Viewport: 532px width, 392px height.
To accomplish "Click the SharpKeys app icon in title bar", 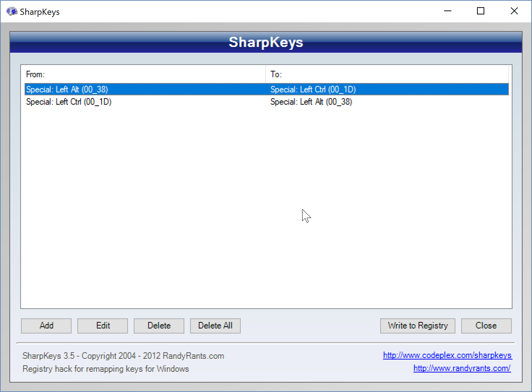I will 12,12.
